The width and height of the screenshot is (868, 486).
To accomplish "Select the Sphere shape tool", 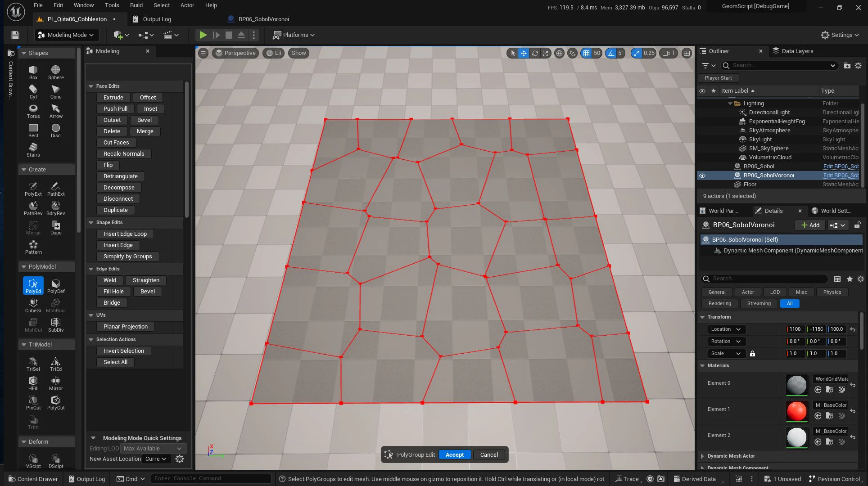I will click(56, 72).
